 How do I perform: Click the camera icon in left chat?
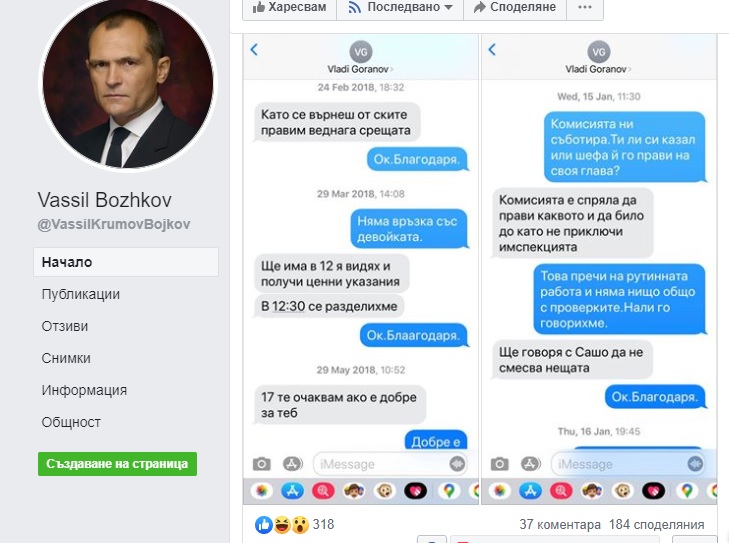(x=262, y=464)
